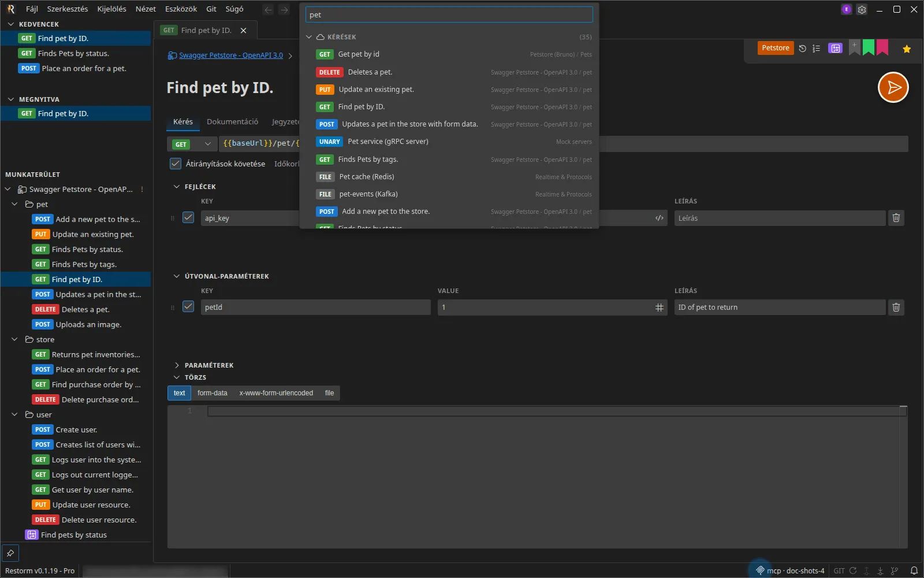
Task: Open request history clock icon
Action: [x=802, y=49]
